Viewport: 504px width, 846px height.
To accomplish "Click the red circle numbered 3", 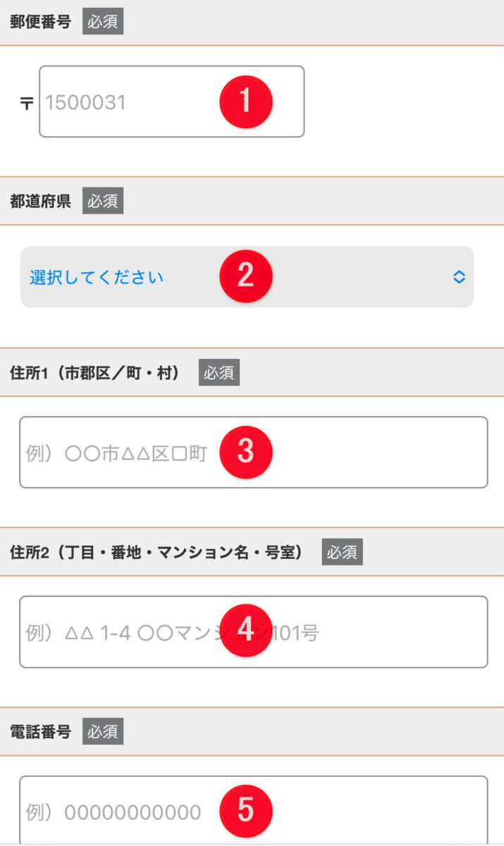I will pos(245,451).
